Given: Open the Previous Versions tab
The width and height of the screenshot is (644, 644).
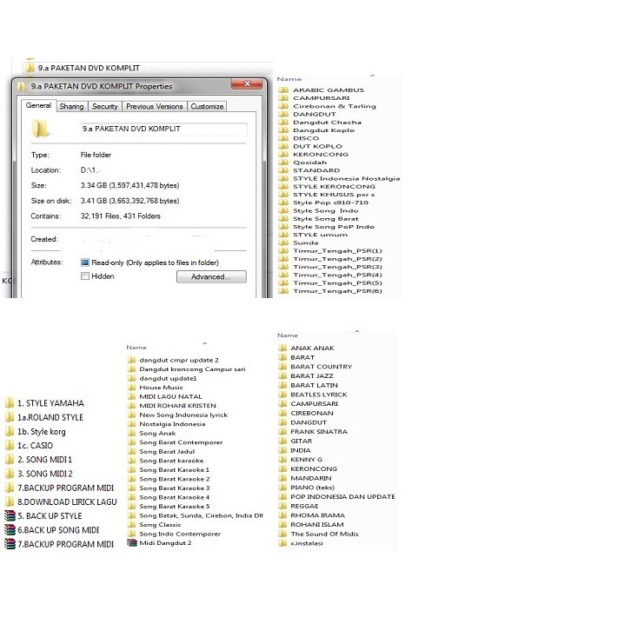Looking at the screenshot, I should 154,107.
